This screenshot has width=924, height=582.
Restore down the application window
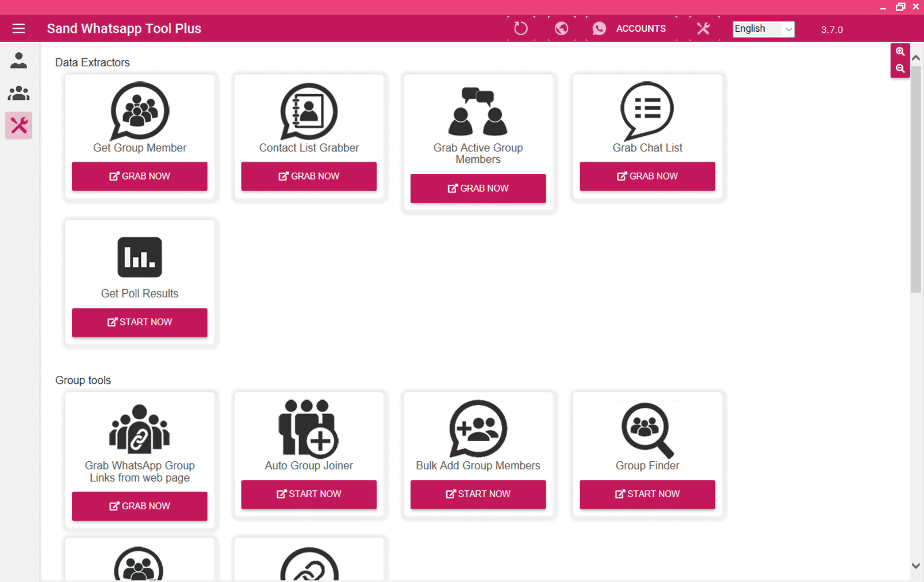(900, 7)
